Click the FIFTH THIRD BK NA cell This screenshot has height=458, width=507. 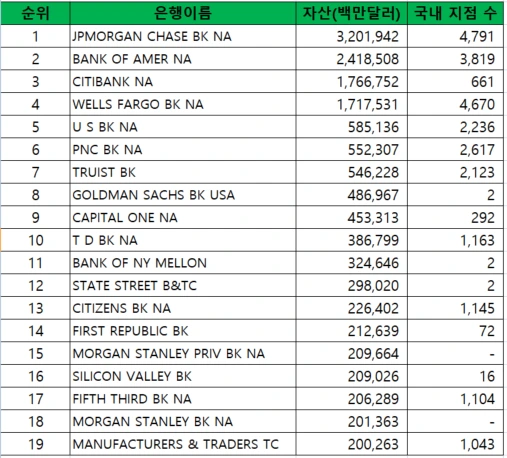pos(183,399)
